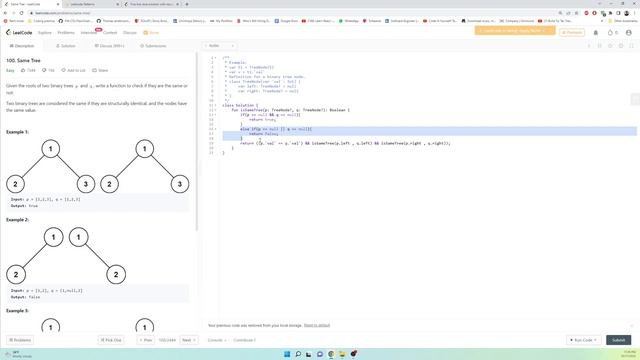This screenshot has height=360, width=640.
Task: Open the Windows Start menu
Action: click(287, 354)
